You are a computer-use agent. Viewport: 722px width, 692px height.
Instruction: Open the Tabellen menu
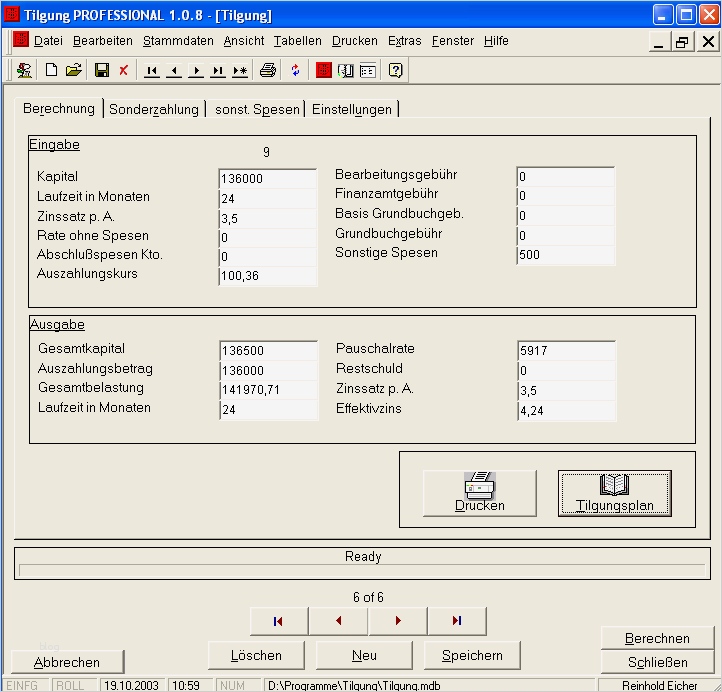point(298,41)
